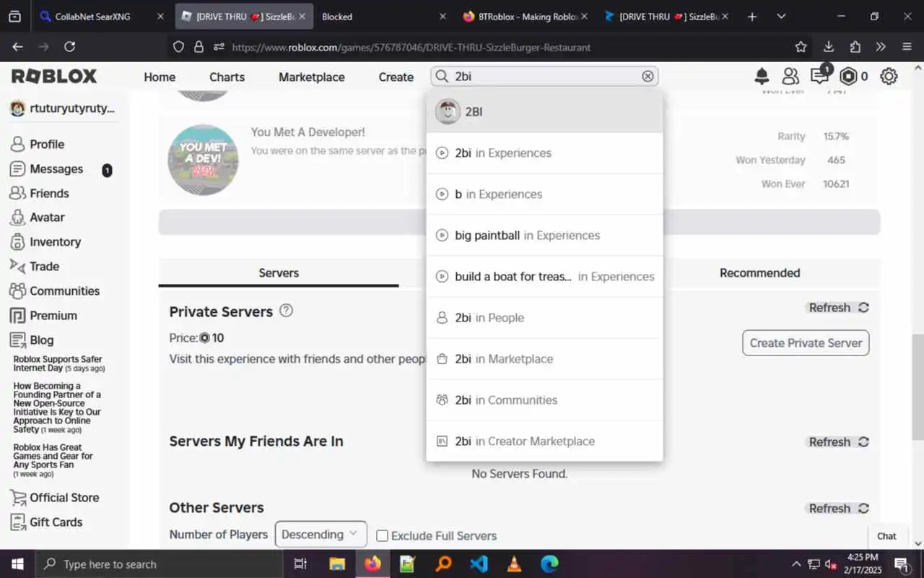Refresh the Private Servers list
The image size is (924, 578).
coord(838,308)
